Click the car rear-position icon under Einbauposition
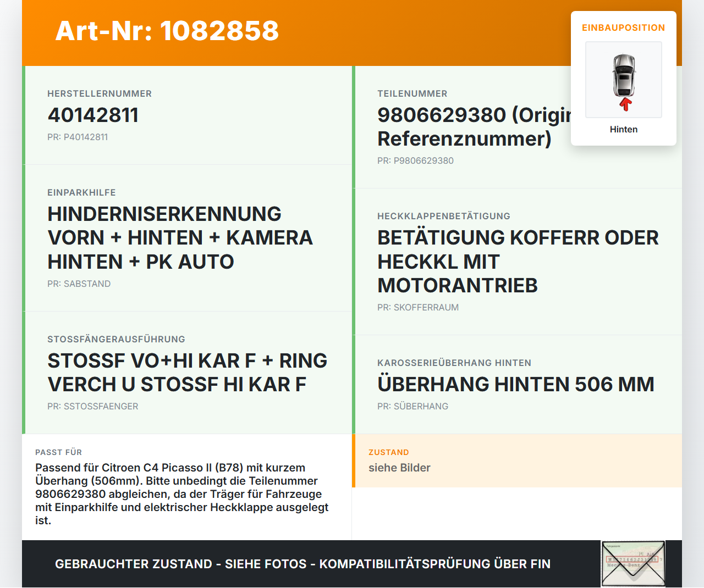 [x=624, y=80]
